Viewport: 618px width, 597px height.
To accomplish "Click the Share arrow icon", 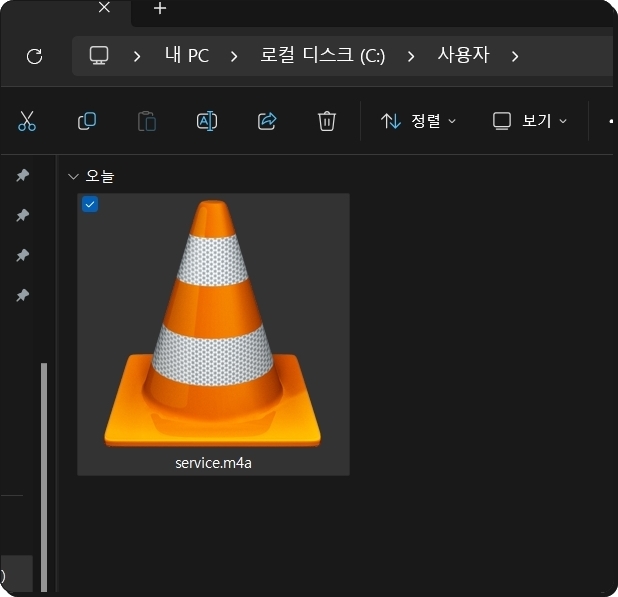I will click(267, 121).
